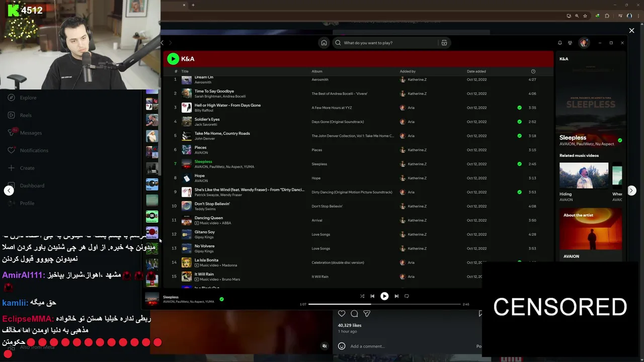
Task: Go to Spotify Home via house icon
Action: click(x=324, y=43)
